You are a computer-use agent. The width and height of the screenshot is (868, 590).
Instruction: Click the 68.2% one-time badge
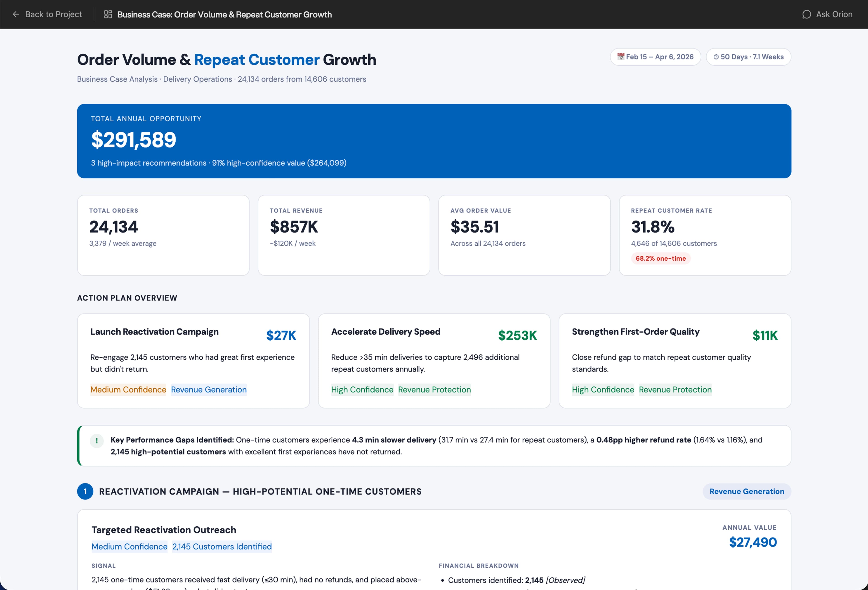pos(660,258)
